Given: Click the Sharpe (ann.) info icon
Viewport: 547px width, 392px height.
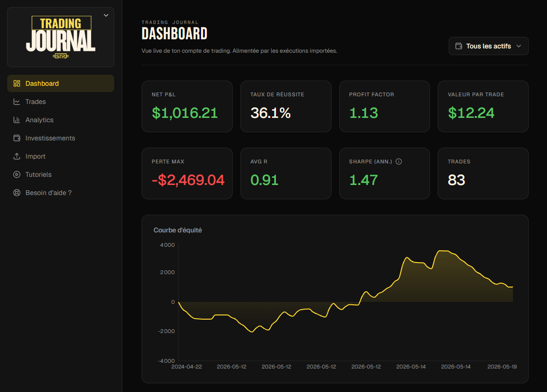Looking at the screenshot, I should (x=399, y=161).
